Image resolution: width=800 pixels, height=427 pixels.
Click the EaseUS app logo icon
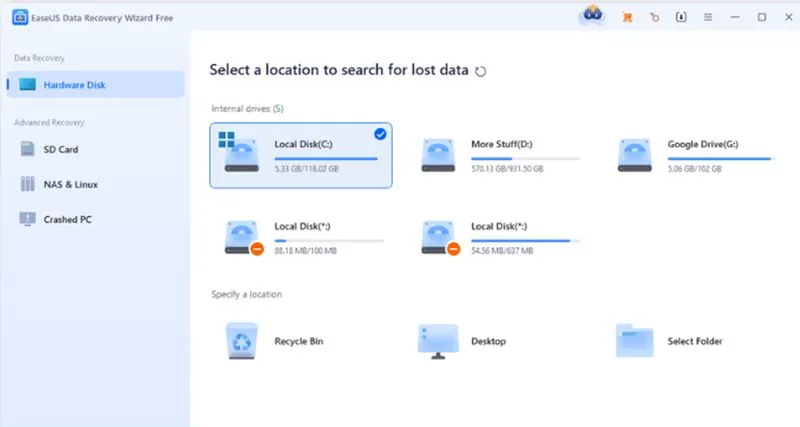click(20, 17)
